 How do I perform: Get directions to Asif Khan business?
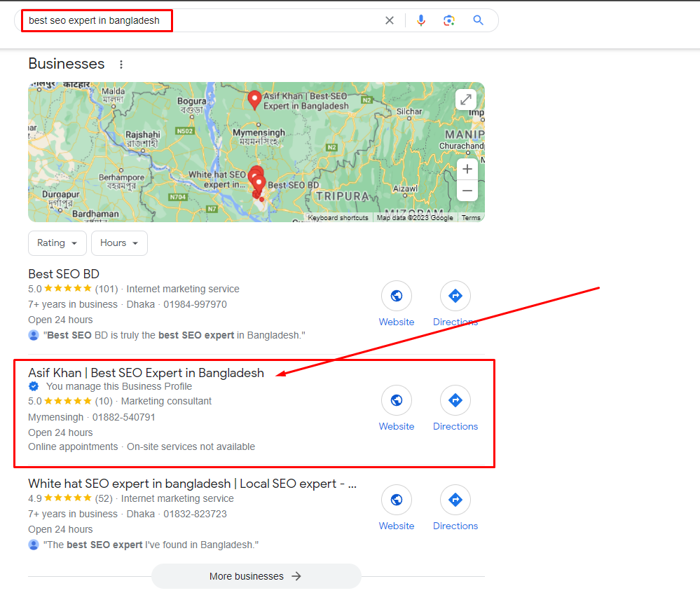click(455, 400)
